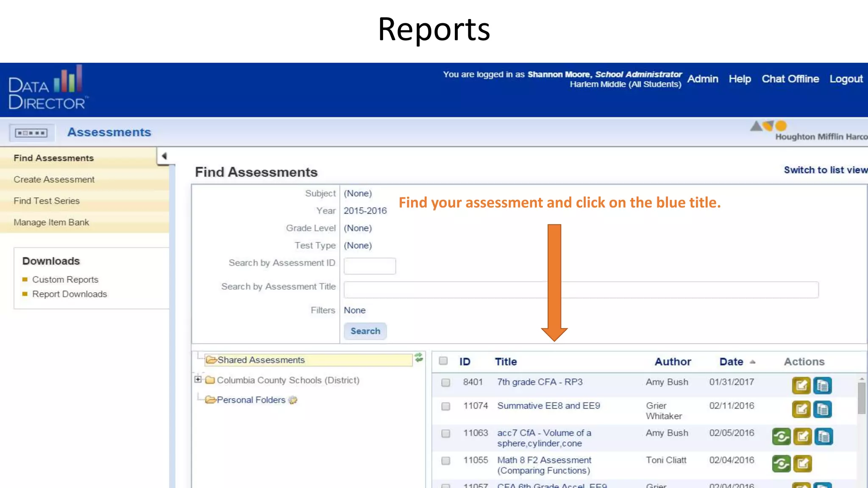Viewport: 868px width, 488px height.
Task: Select the Personal Folders tree item
Action: point(251,400)
